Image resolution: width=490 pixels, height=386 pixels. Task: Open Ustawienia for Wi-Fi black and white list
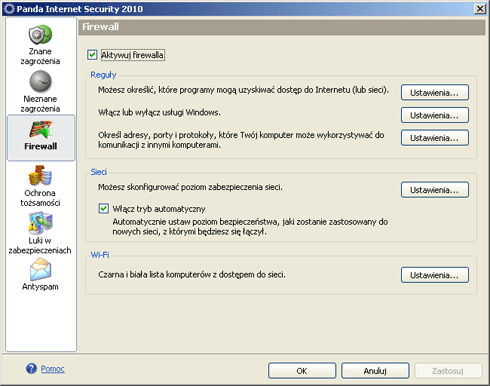435,275
